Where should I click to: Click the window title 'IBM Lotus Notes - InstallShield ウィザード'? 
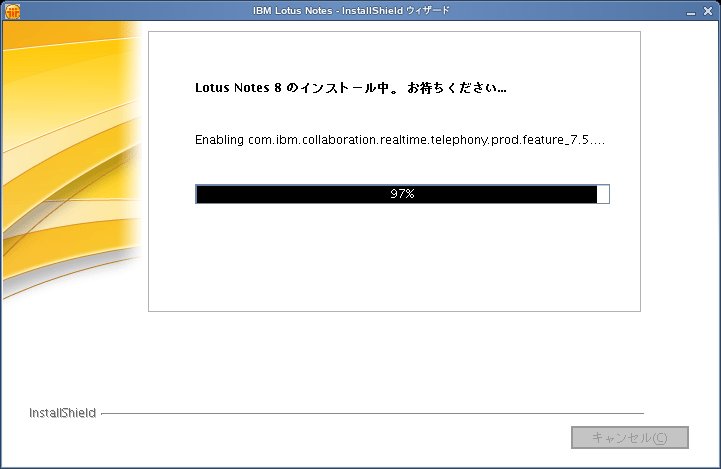click(351, 11)
